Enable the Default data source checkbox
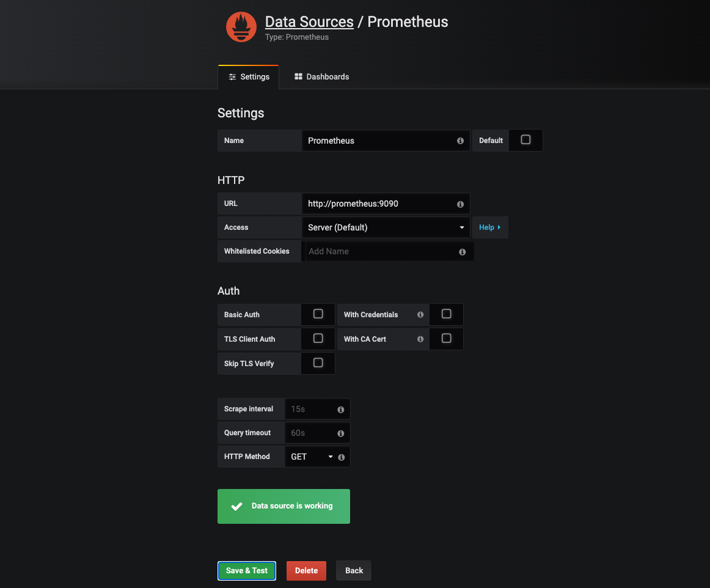 (525, 140)
